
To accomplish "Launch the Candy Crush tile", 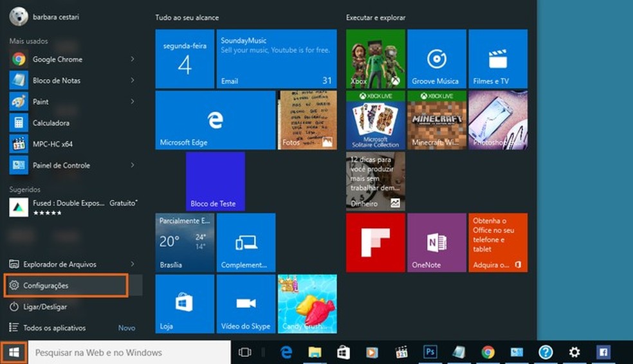I will coord(307,304).
